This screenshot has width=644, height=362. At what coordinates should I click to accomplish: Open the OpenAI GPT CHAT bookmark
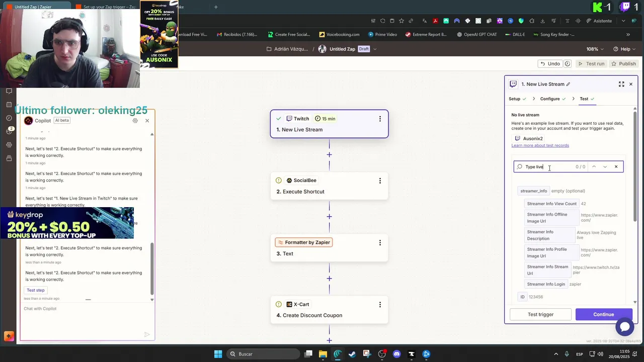tap(477, 35)
